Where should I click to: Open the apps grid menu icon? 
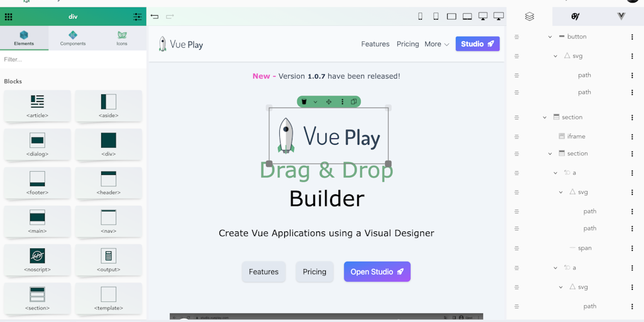pos(8,17)
